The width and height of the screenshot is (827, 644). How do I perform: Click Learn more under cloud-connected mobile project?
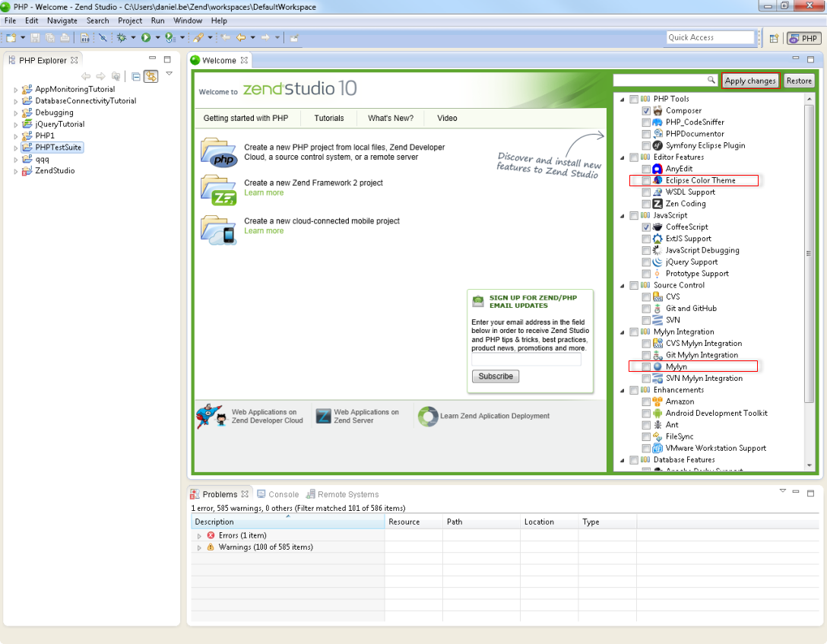tap(264, 230)
